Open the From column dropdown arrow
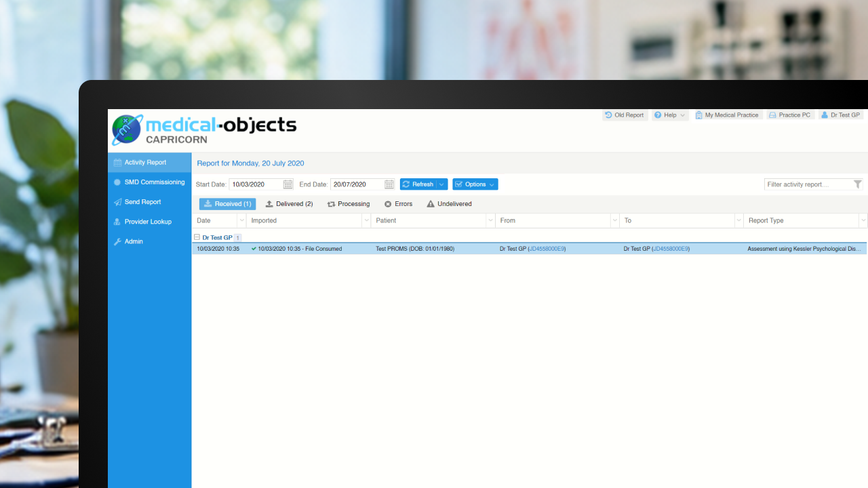 point(615,220)
